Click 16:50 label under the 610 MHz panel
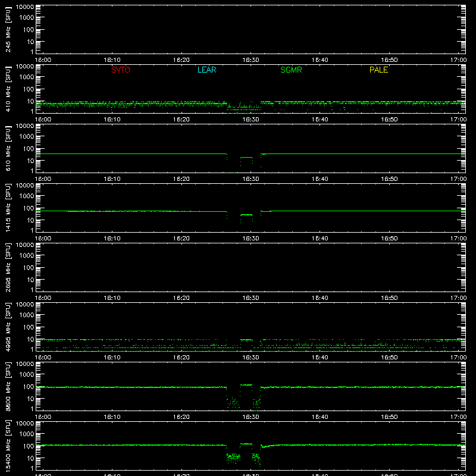This screenshot has height=476, width=476. pos(389,179)
